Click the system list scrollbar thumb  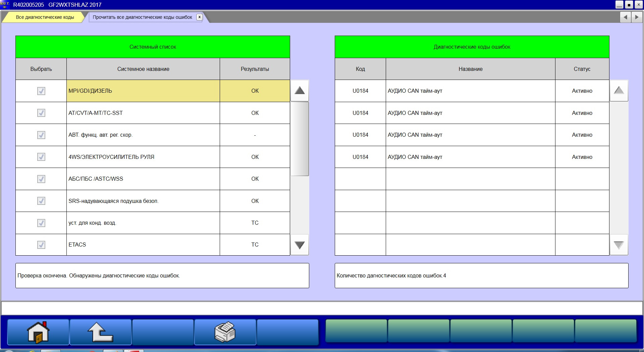point(300,139)
